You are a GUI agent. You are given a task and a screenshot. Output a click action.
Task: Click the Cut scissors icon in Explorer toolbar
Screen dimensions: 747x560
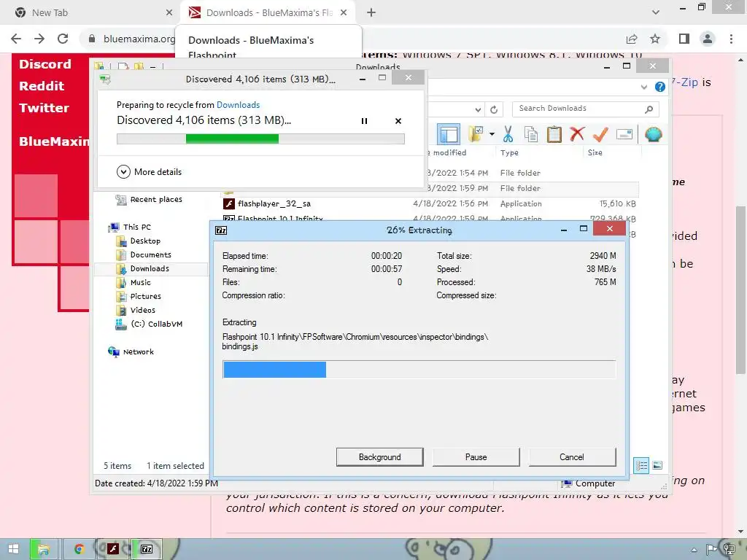coord(508,134)
